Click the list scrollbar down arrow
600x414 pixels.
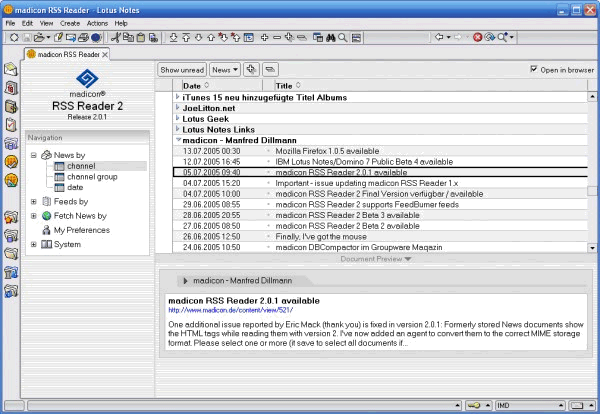[592, 248]
